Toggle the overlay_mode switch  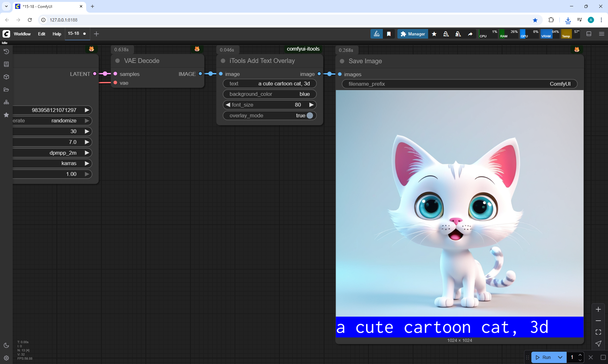[309, 115]
